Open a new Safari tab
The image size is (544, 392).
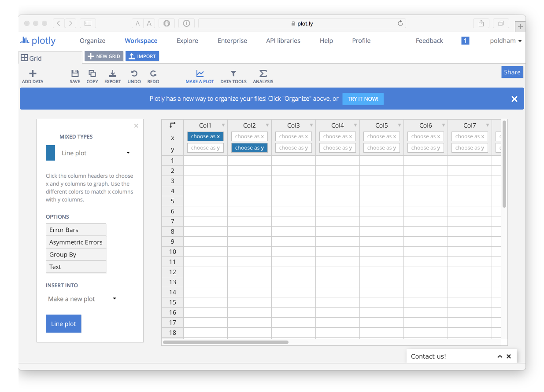(520, 26)
